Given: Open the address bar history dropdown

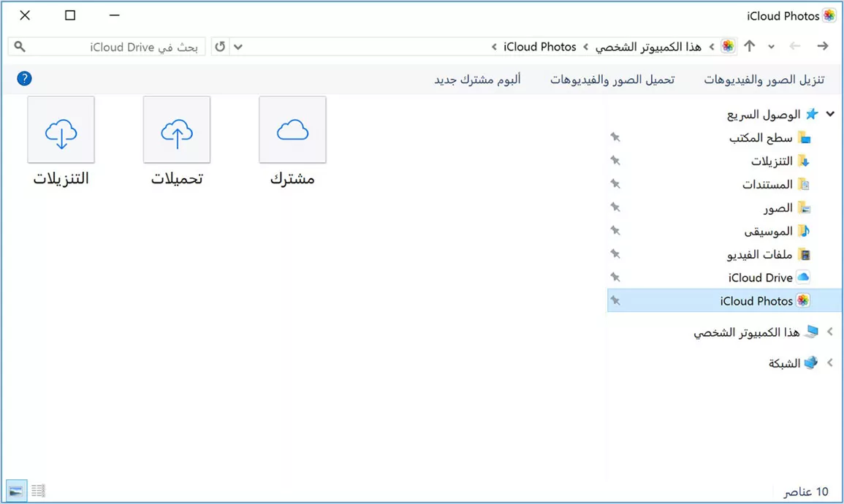Looking at the screenshot, I should pyautogui.click(x=238, y=47).
